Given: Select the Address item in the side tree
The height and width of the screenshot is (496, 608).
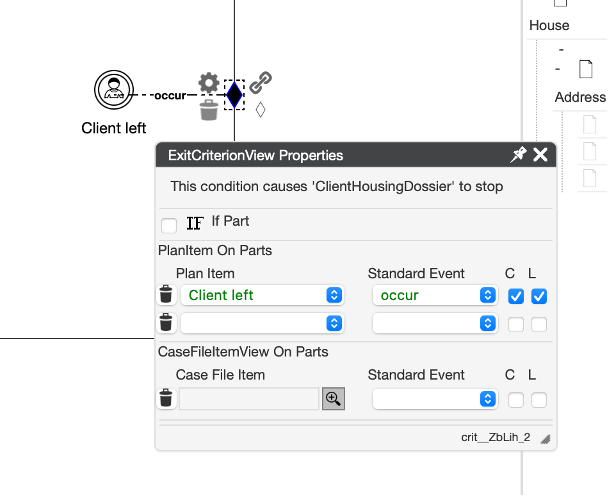Looking at the screenshot, I should pos(580,97).
